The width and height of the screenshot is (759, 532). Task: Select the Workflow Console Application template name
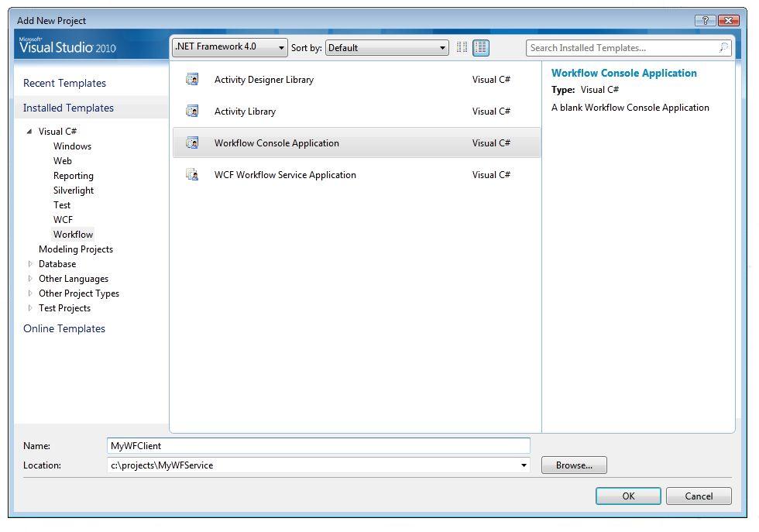click(276, 142)
